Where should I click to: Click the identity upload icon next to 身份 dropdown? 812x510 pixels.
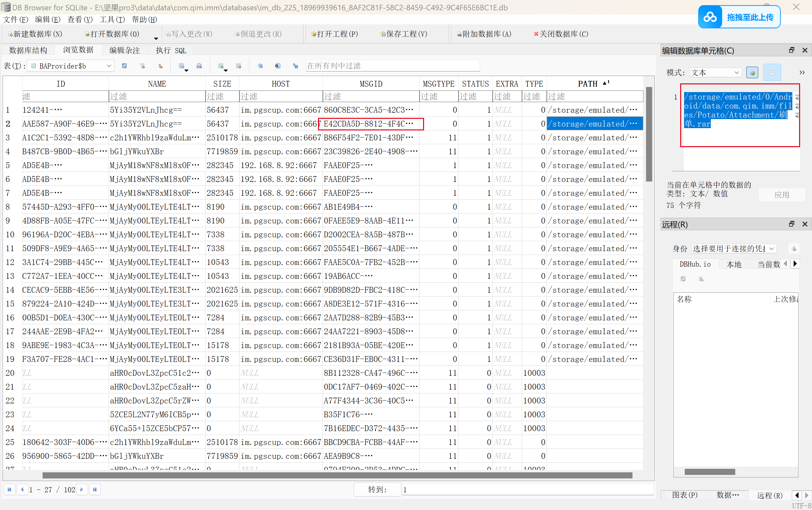pos(794,249)
